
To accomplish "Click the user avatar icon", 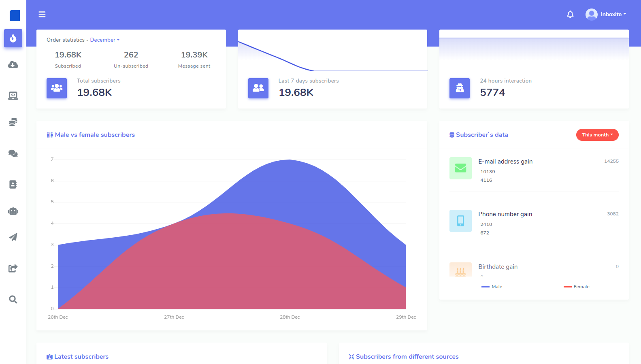I will pos(591,14).
